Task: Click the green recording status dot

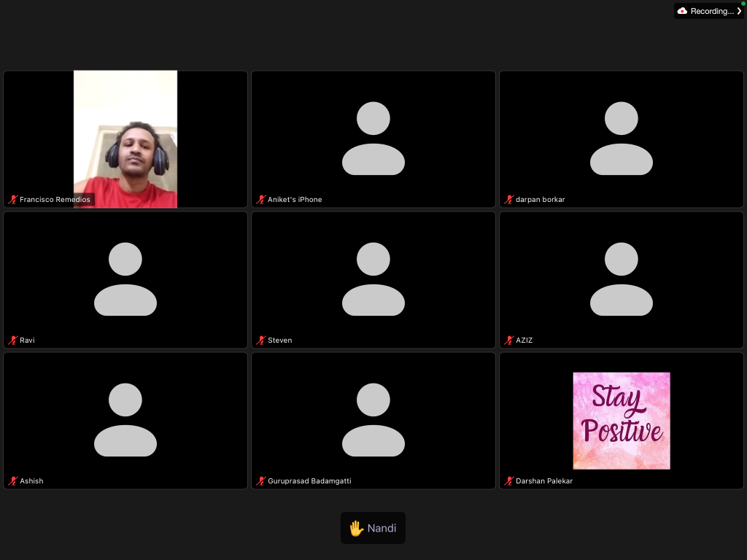Action: pyautogui.click(x=743, y=4)
